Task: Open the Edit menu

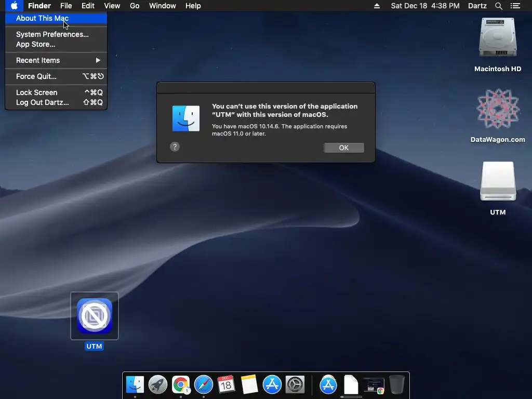Action: click(88, 6)
